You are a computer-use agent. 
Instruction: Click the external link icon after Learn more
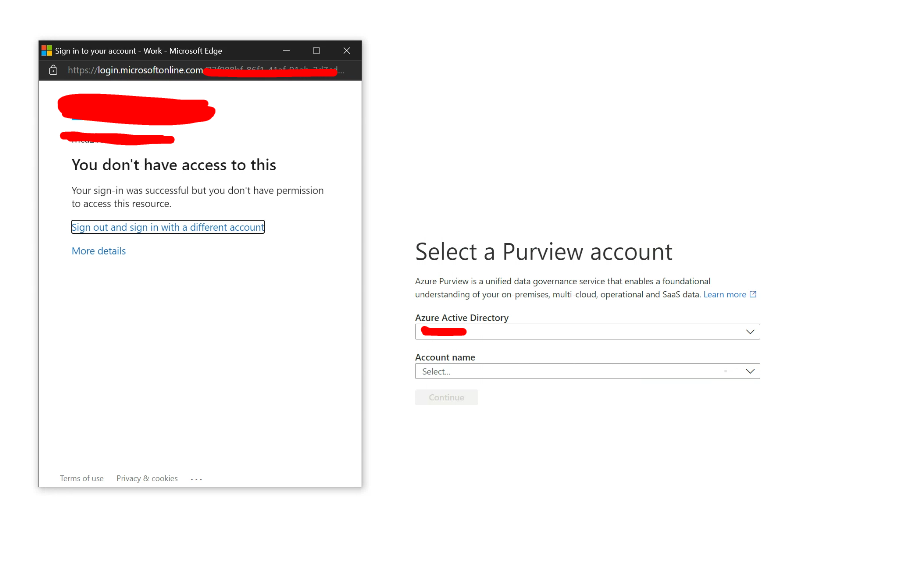tap(753, 295)
